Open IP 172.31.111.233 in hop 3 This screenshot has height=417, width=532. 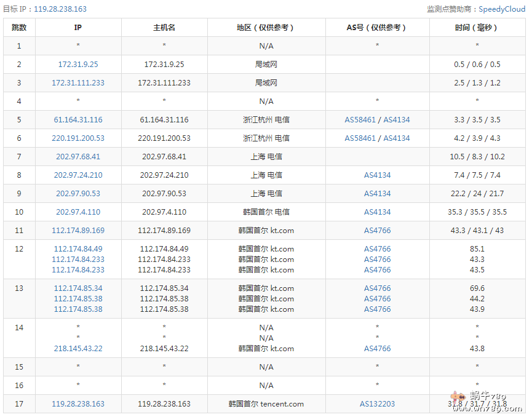[78, 83]
